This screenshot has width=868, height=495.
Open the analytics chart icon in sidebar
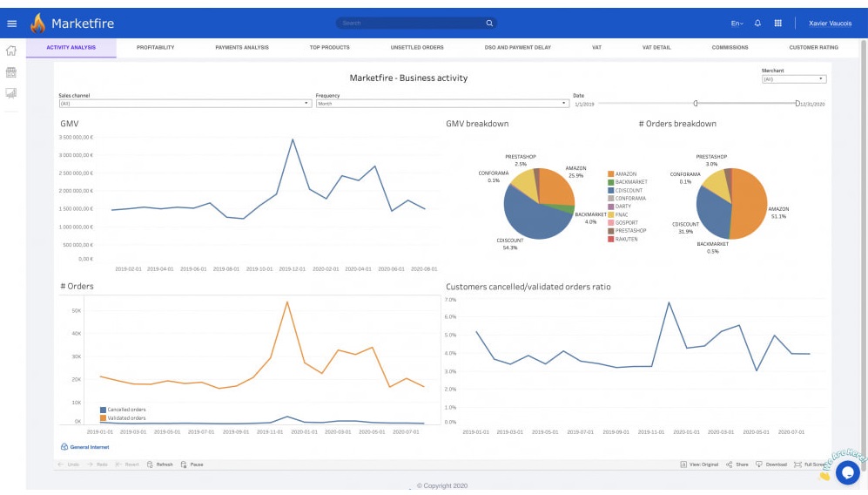point(11,93)
